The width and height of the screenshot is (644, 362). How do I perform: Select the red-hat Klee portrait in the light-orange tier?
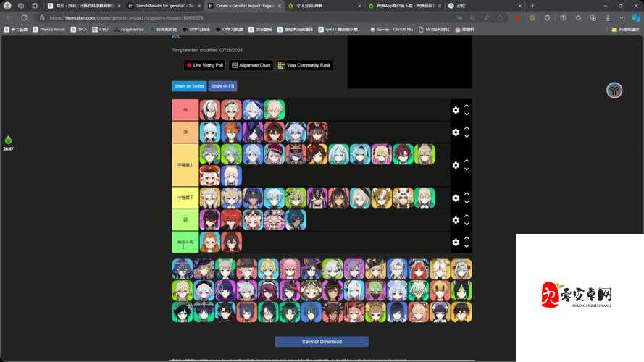[x=210, y=176]
